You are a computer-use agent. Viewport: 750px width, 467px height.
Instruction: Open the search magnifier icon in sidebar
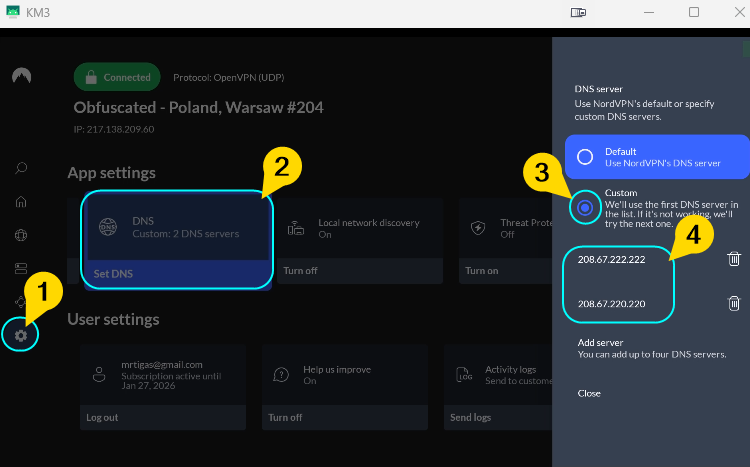coord(21,168)
